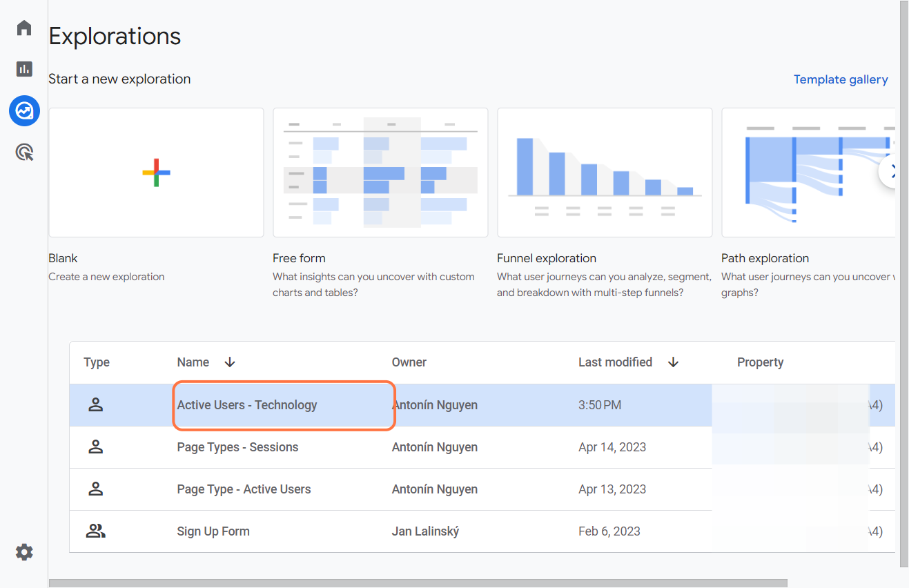Open the Home icon in sidebar
The width and height of the screenshot is (909, 588).
pyautogui.click(x=24, y=28)
